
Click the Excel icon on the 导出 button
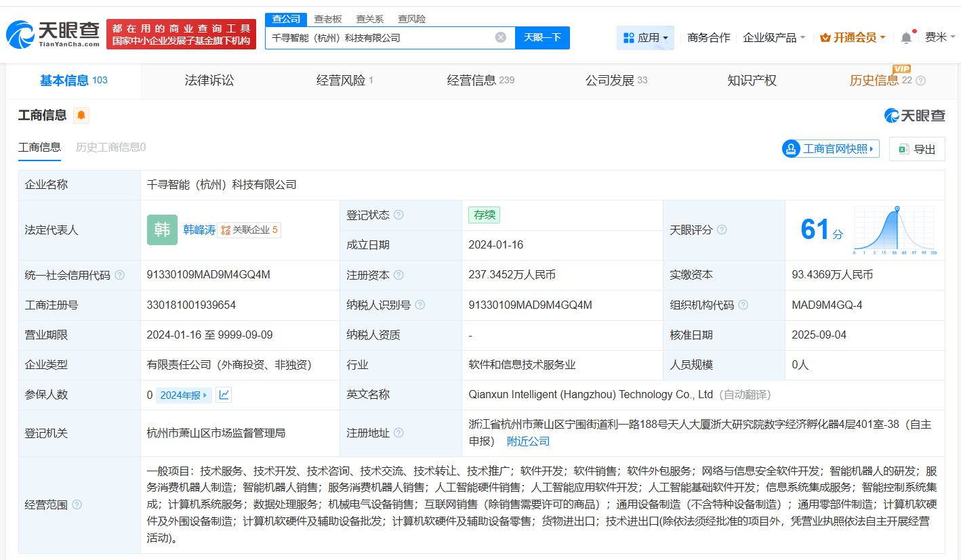click(x=904, y=148)
